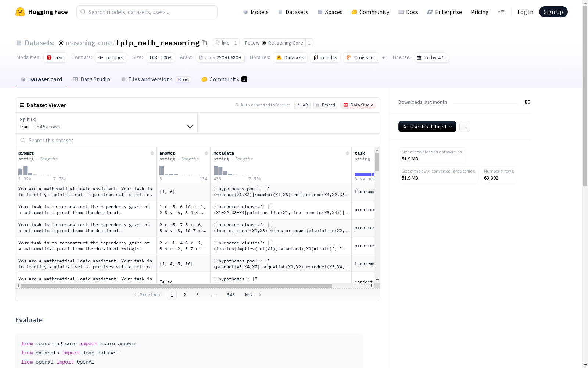Go to Spaces
Image resolution: width=588 pixels, height=368 pixels.
(x=330, y=12)
